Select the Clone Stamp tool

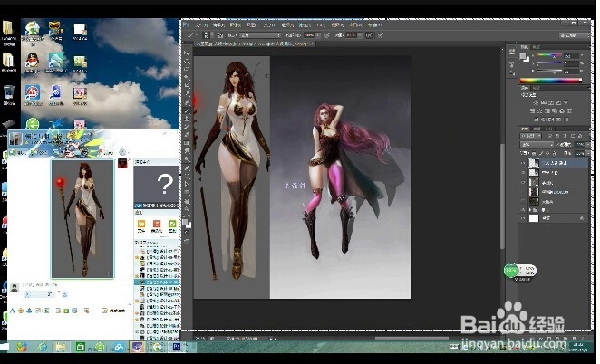188,119
